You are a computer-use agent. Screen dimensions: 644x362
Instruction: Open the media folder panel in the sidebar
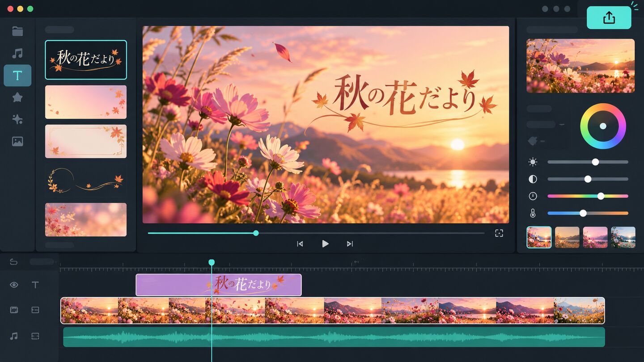coord(17,31)
